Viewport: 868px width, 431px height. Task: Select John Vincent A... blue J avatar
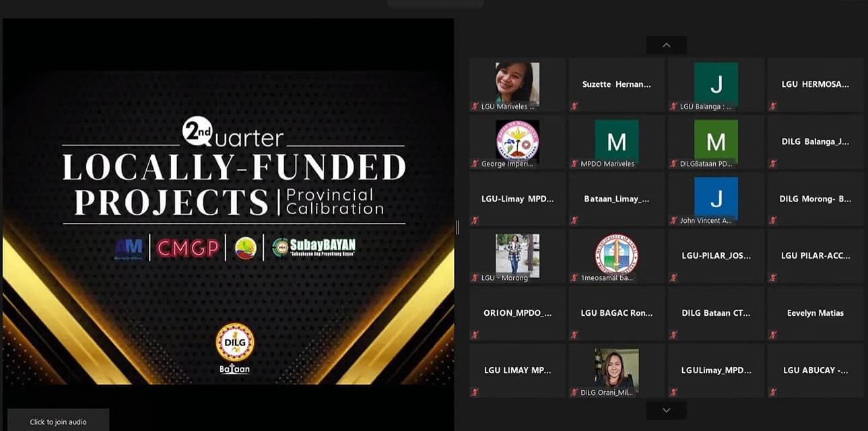pyautogui.click(x=716, y=199)
